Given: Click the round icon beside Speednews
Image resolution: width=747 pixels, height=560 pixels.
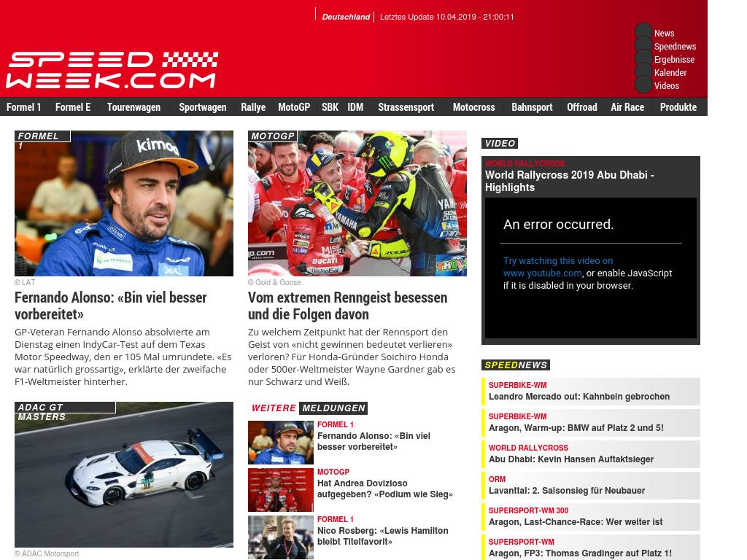Looking at the screenshot, I should click(643, 46).
